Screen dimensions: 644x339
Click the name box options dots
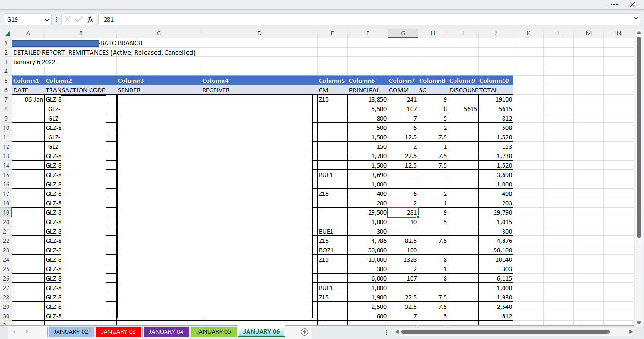click(x=57, y=19)
